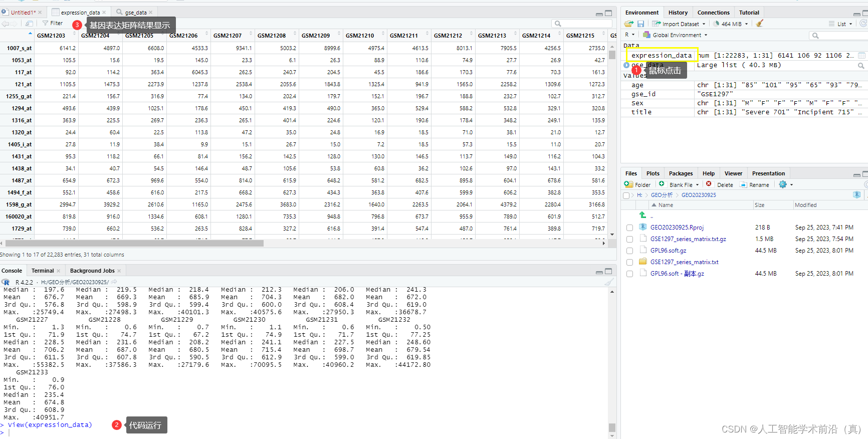Check the GSE1297_series_matrix.txt.gz checkbox
868x439 pixels.
coord(629,239)
